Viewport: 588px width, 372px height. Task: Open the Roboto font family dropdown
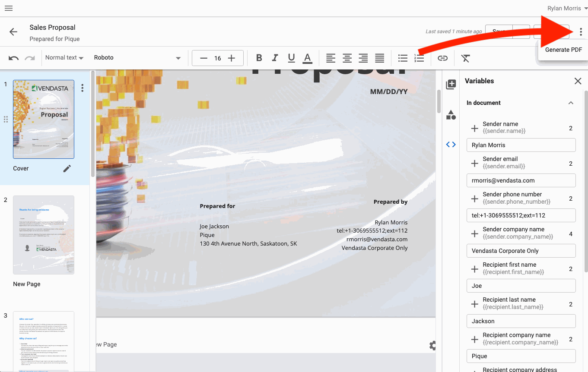click(137, 57)
